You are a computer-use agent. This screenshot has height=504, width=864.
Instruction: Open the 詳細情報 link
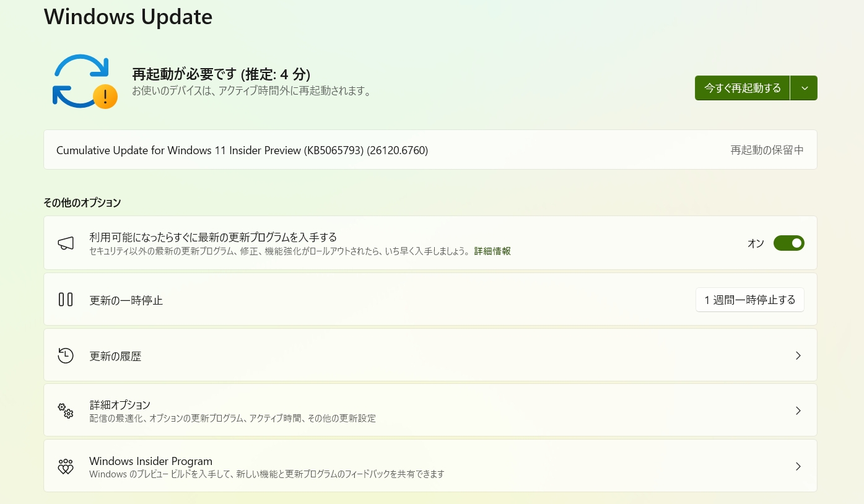pyautogui.click(x=492, y=251)
